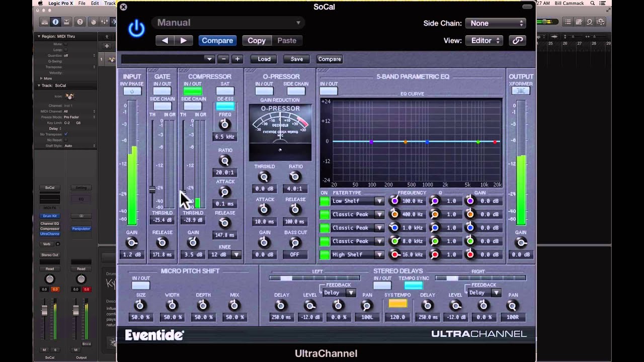Image resolution: width=644 pixels, height=362 pixels.
Task: Click the gate threshold slider handle
Action: point(152,190)
